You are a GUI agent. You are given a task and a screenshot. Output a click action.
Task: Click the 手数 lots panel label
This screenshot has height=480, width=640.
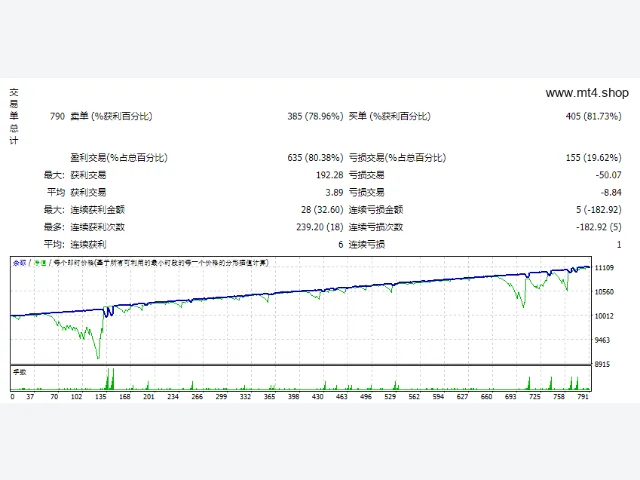pyautogui.click(x=20, y=372)
